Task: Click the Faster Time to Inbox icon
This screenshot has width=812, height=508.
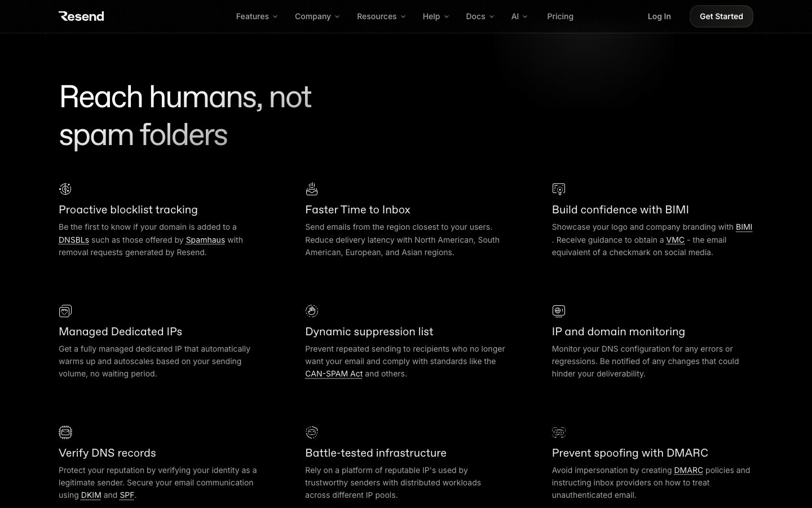Action: (x=312, y=189)
